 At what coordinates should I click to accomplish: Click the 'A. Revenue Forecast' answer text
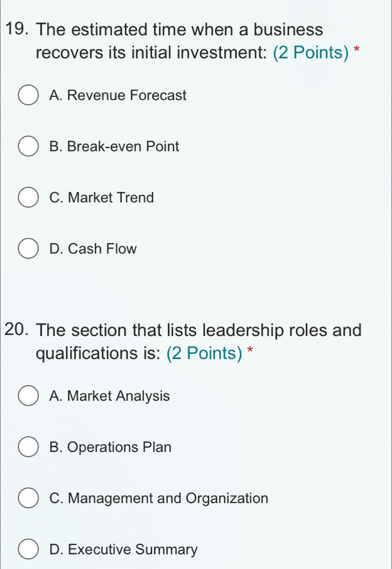pos(117,95)
